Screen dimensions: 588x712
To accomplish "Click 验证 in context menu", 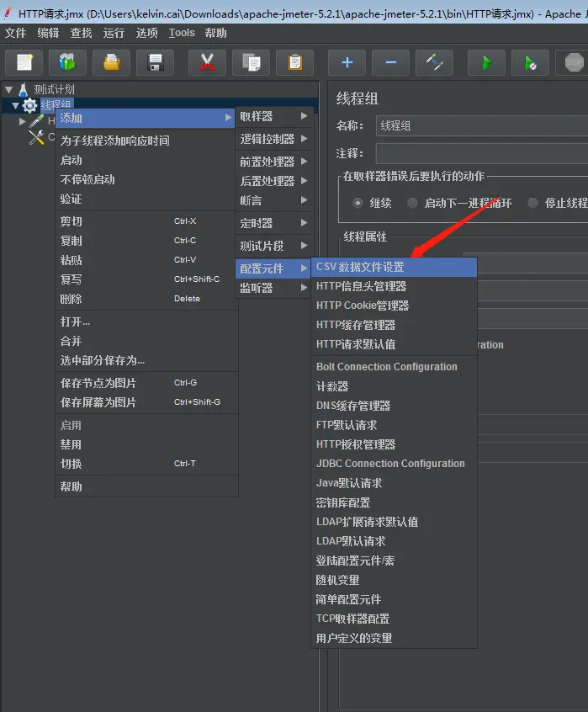I will click(x=147, y=199).
